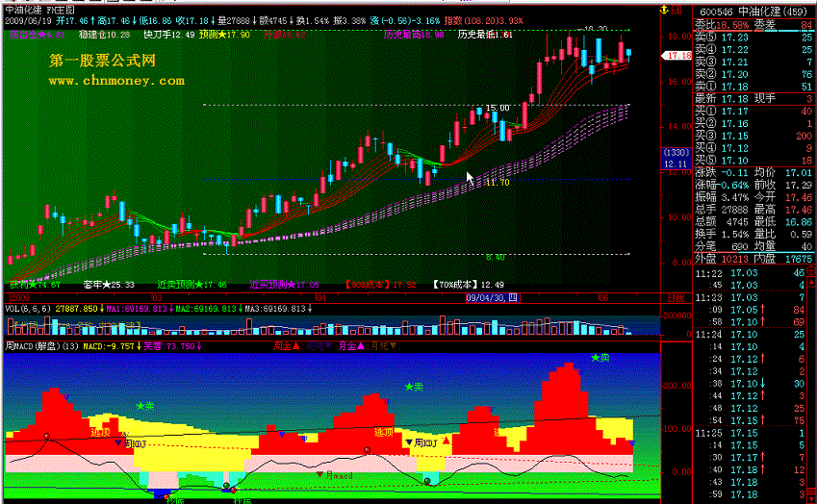Image resolution: width=817 pixels, height=504 pixels.
Task: Click the 15.00 dashed level label
Action: [x=498, y=108]
